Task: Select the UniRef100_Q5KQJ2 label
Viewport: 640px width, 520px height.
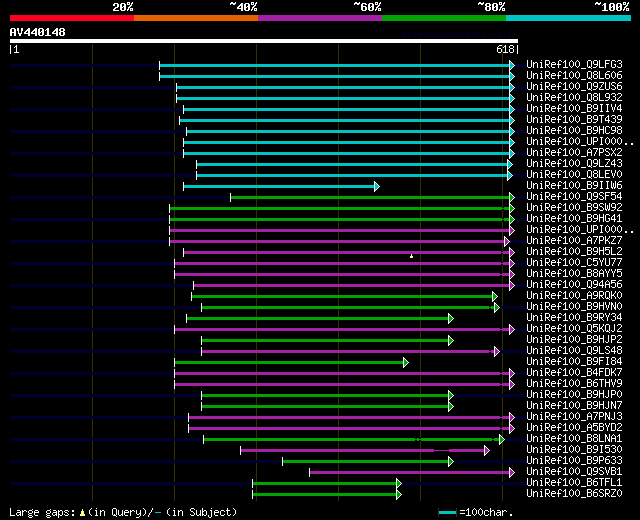Action: pos(574,329)
